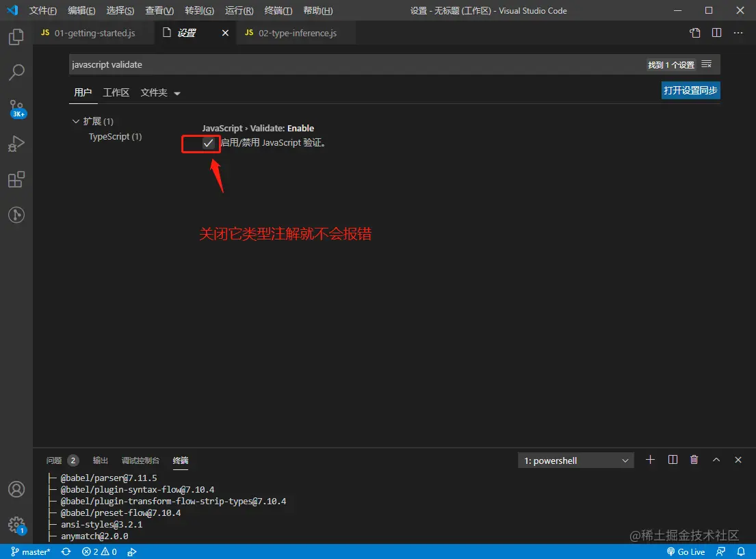
Task: Open the View menu
Action: [x=159, y=11]
